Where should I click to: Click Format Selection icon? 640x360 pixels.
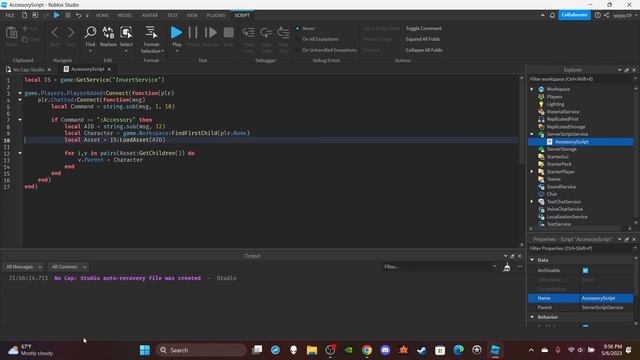[x=151, y=32]
